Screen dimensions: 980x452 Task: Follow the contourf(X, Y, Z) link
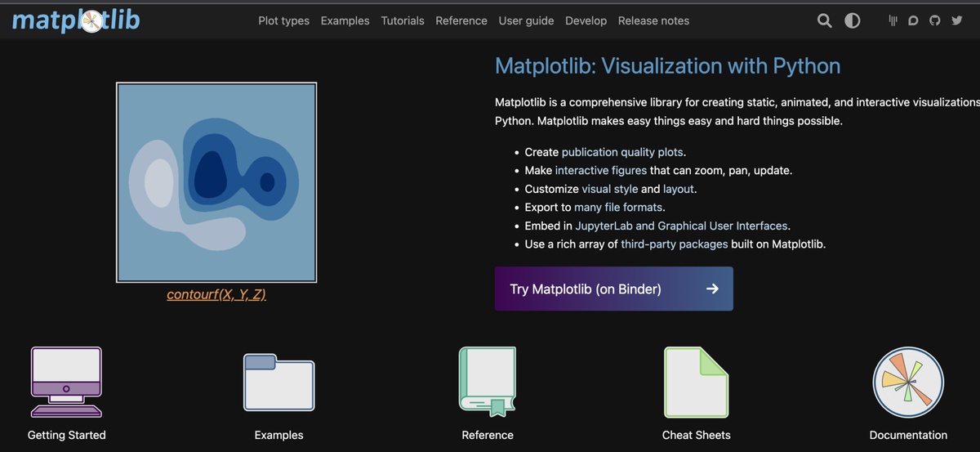pyautogui.click(x=216, y=294)
